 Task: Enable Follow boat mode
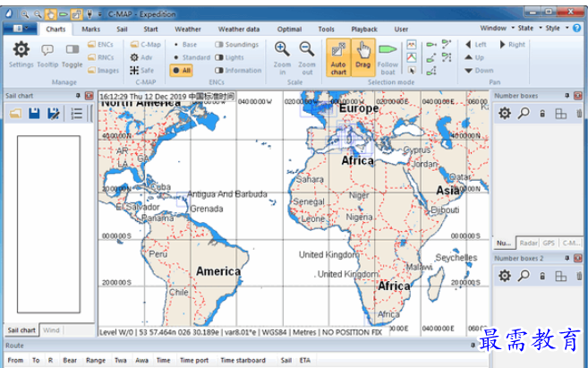388,57
